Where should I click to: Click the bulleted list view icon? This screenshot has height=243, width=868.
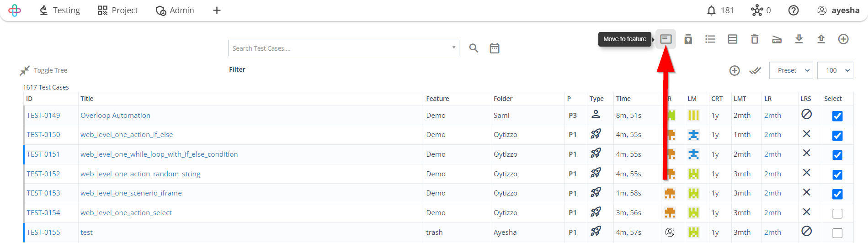710,39
